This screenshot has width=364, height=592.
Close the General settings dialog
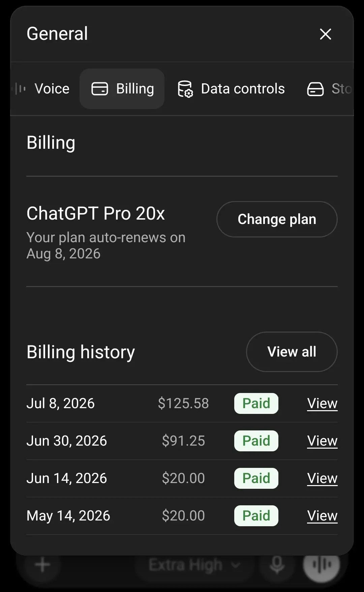pos(326,34)
